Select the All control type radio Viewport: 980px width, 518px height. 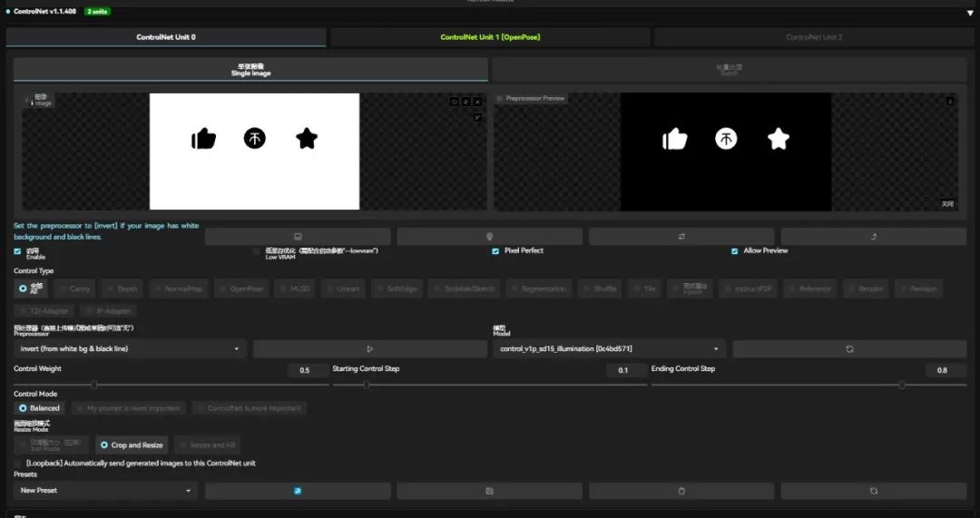click(31, 288)
